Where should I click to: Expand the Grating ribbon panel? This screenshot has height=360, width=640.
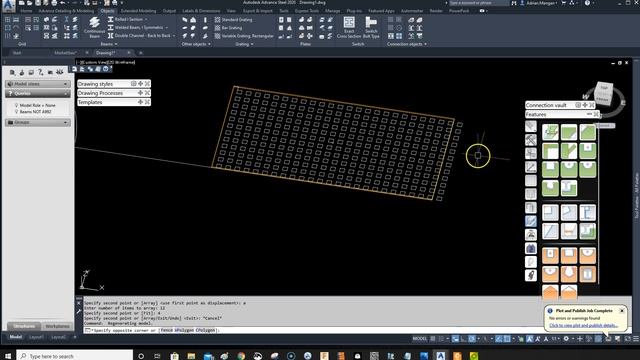pyautogui.click(x=244, y=44)
